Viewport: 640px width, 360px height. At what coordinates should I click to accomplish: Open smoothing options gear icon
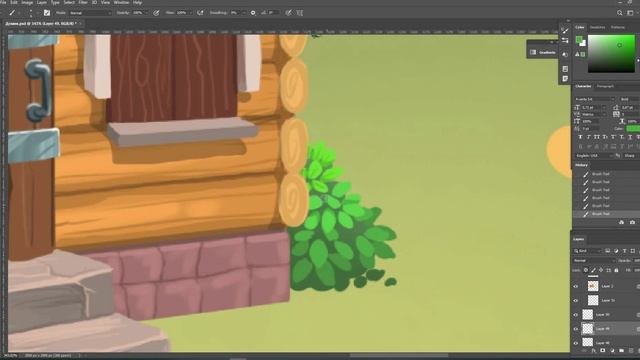click(x=253, y=13)
